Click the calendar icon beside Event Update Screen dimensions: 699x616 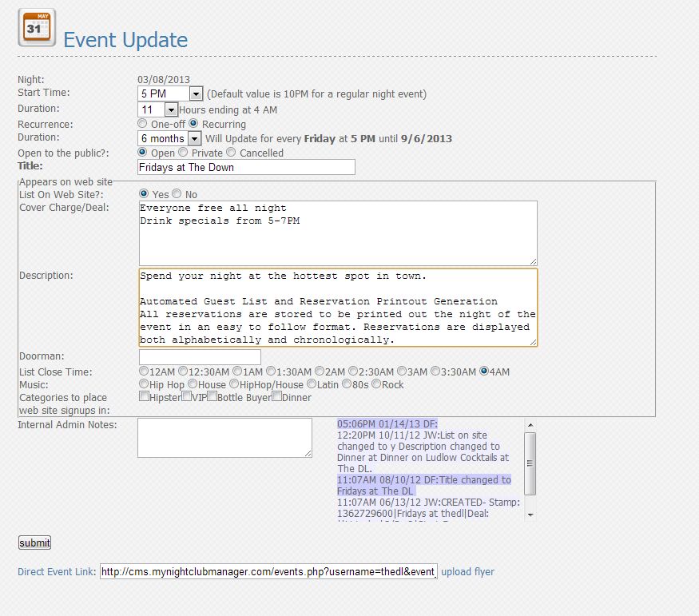tap(37, 28)
